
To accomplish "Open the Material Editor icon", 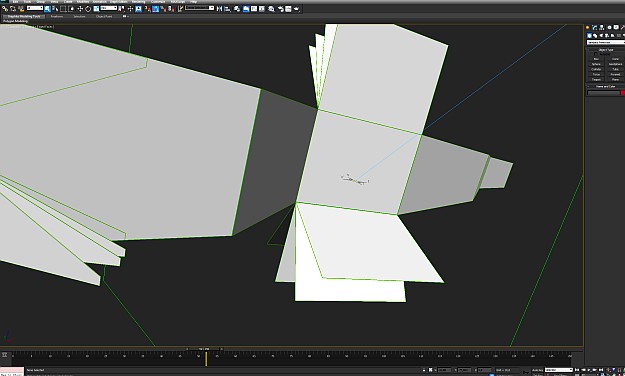I will [271, 9].
